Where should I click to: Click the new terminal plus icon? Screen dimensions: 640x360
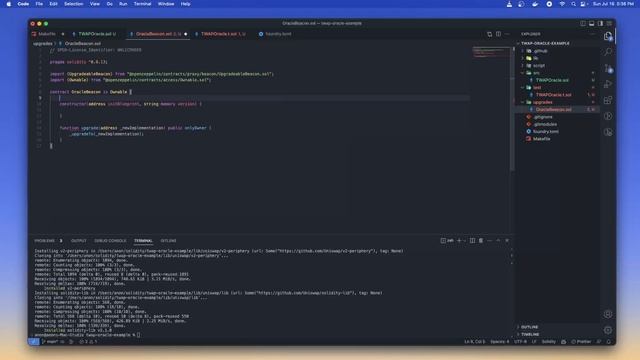pos(459,241)
